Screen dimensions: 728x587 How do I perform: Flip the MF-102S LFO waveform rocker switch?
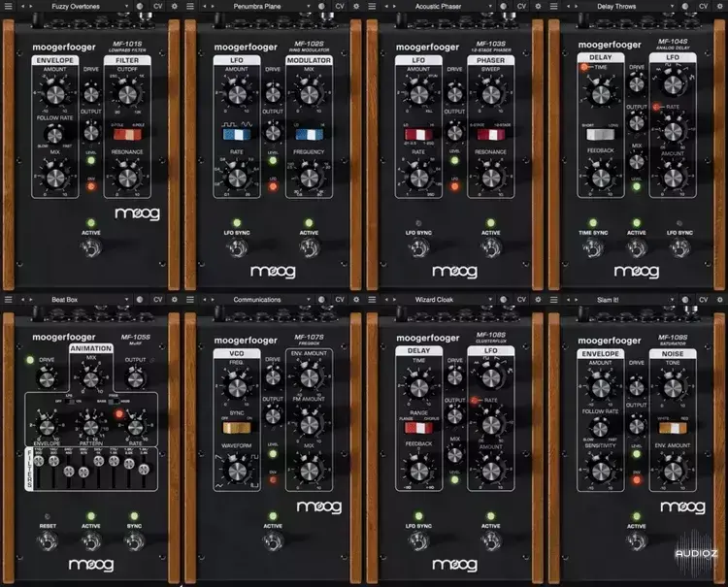tap(237, 134)
